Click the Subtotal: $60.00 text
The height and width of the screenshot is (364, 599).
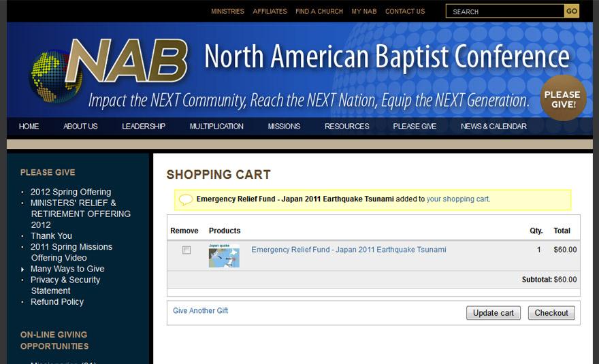tap(549, 280)
